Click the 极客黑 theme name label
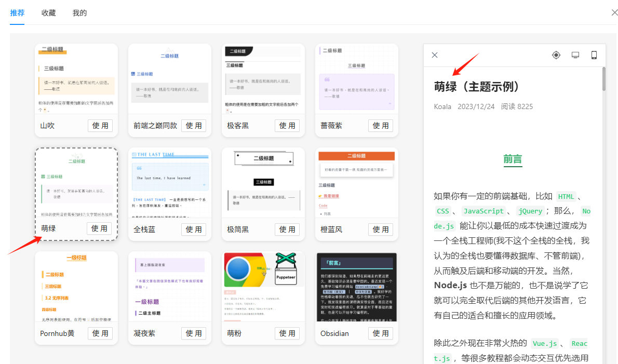 (x=238, y=126)
